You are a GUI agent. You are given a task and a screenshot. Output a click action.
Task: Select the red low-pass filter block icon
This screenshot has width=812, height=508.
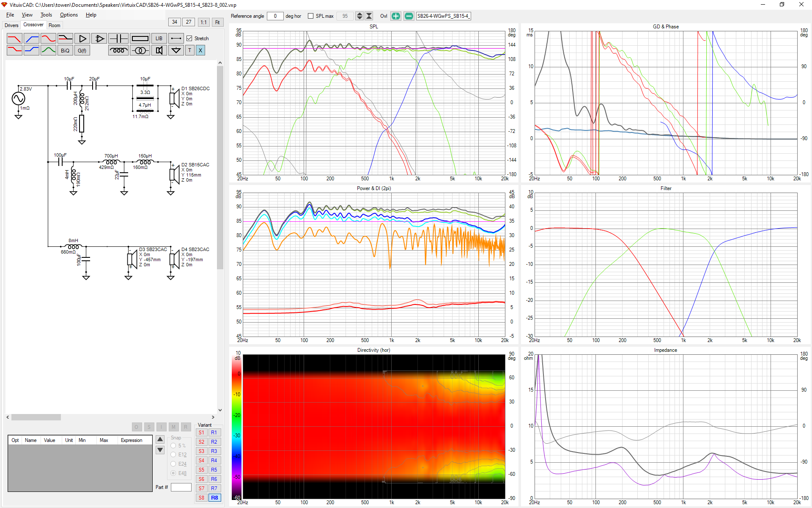[14, 39]
